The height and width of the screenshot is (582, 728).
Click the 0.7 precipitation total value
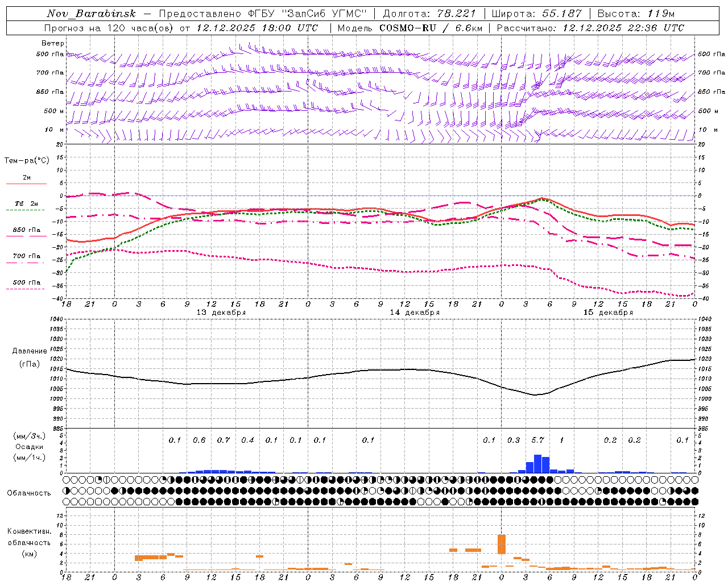click(x=224, y=440)
